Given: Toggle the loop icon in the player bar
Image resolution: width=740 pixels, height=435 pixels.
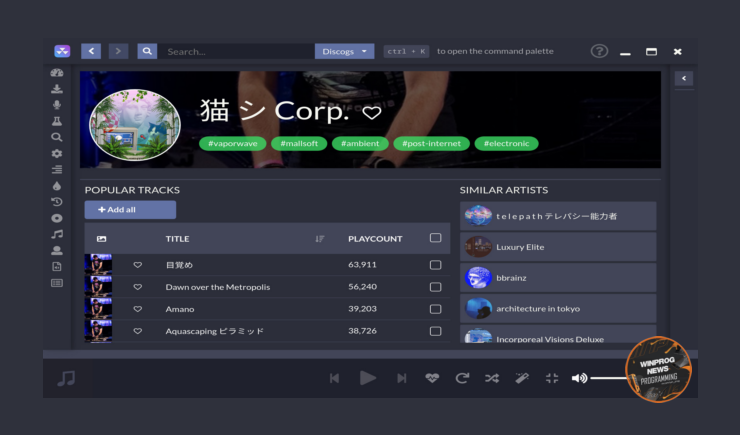Looking at the screenshot, I should tap(462, 378).
